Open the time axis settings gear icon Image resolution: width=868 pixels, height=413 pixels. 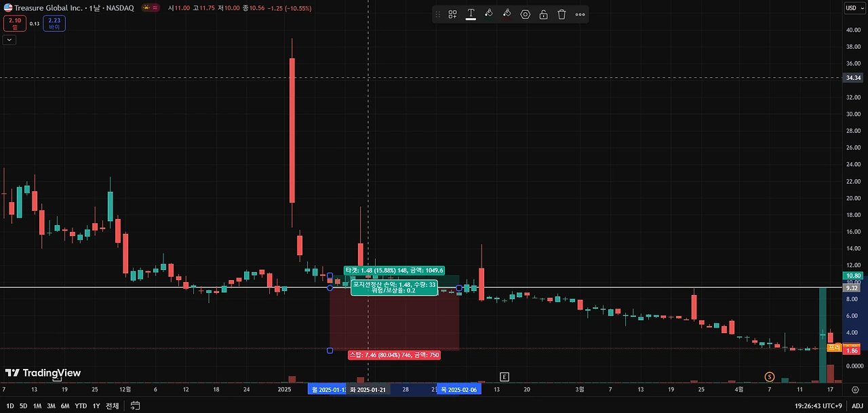[856, 390]
